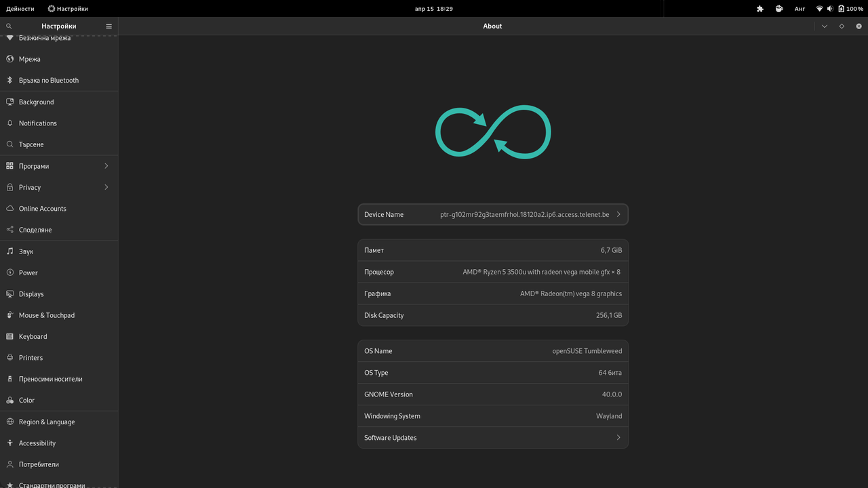Select the Notifications bell icon
Viewport: 868px width, 488px height.
pos(9,123)
